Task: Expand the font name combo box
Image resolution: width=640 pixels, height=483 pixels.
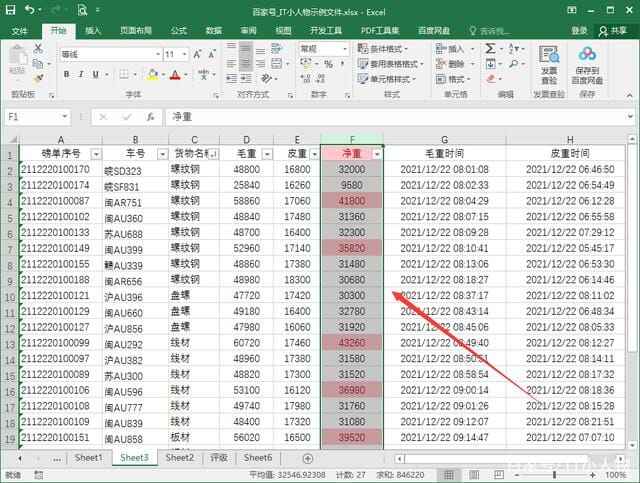Action: pyautogui.click(x=155, y=53)
